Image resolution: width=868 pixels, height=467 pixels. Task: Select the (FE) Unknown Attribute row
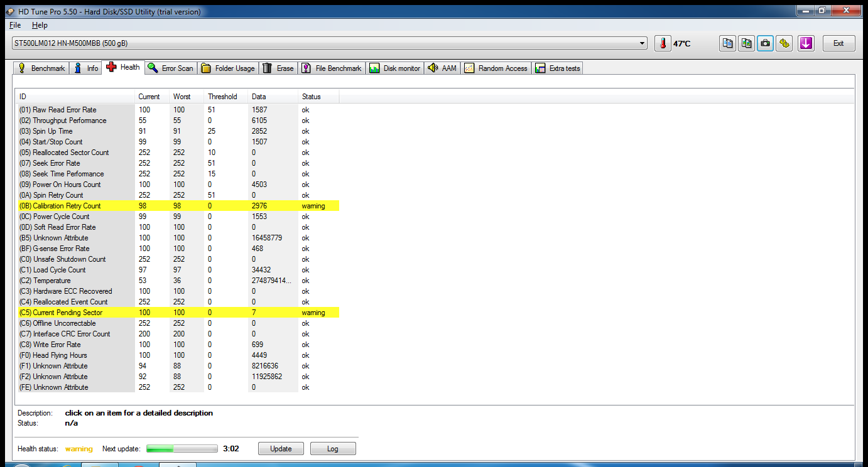[x=178, y=387]
